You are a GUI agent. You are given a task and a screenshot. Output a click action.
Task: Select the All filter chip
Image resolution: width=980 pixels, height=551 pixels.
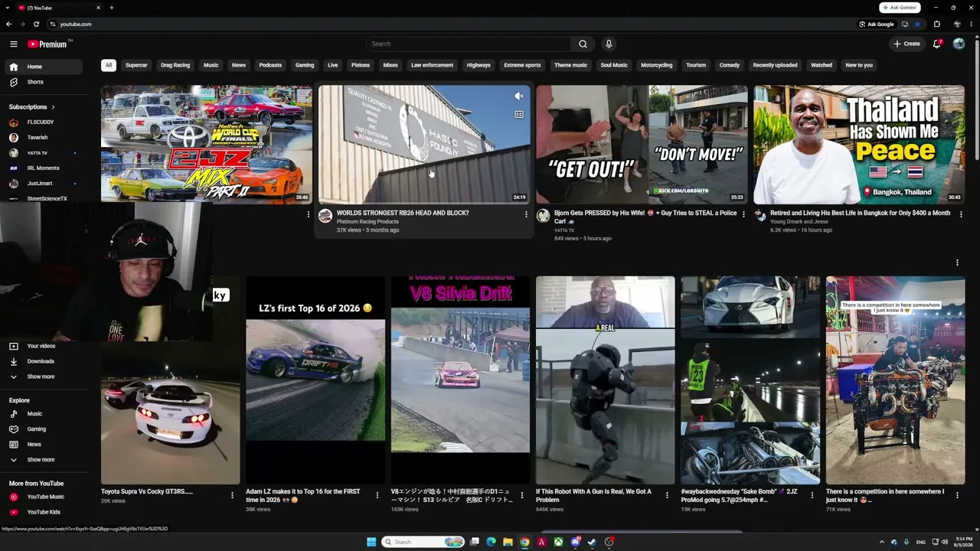109,65
